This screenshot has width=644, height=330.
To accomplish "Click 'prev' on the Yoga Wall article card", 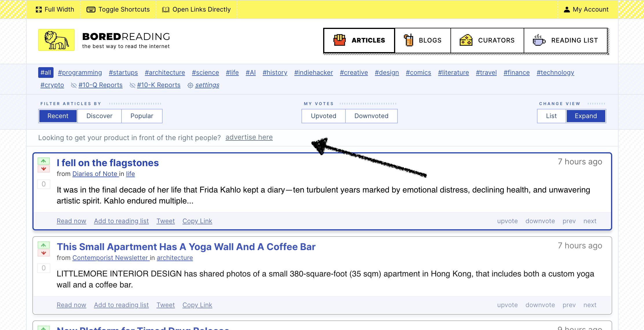I will pyautogui.click(x=569, y=305).
